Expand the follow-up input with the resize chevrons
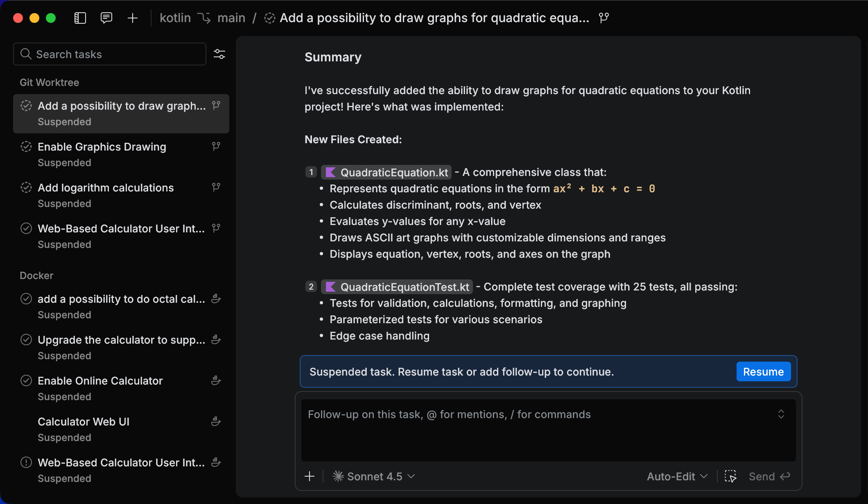868x504 pixels. 781,414
